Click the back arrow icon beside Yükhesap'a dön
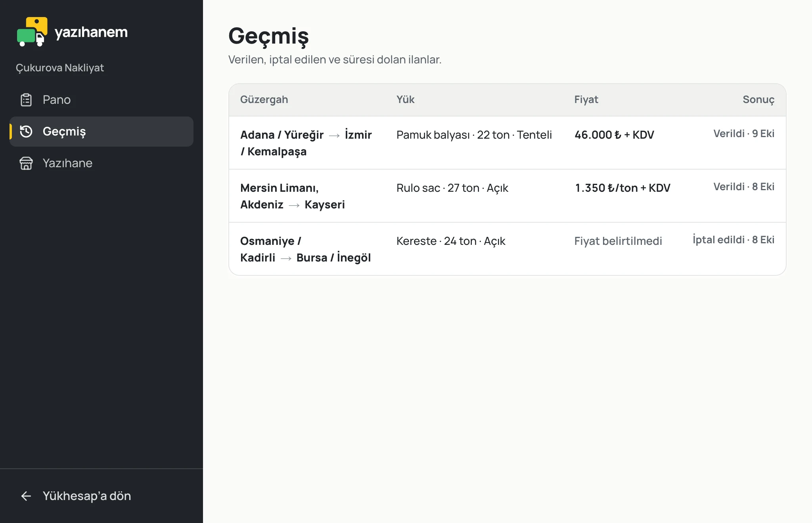This screenshot has height=523, width=812. click(x=26, y=496)
